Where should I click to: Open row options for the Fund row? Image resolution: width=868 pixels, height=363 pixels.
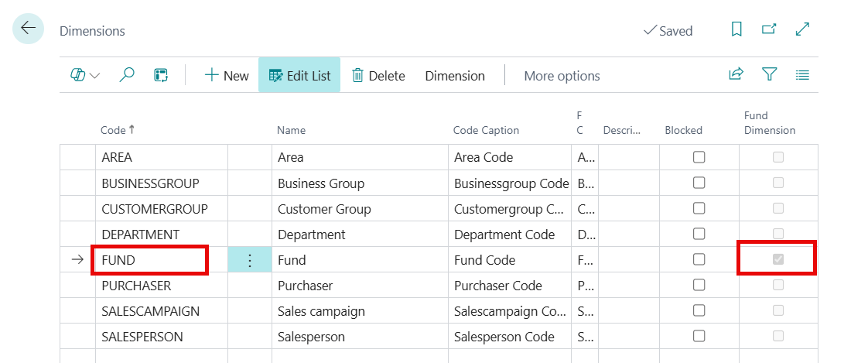[249, 260]
